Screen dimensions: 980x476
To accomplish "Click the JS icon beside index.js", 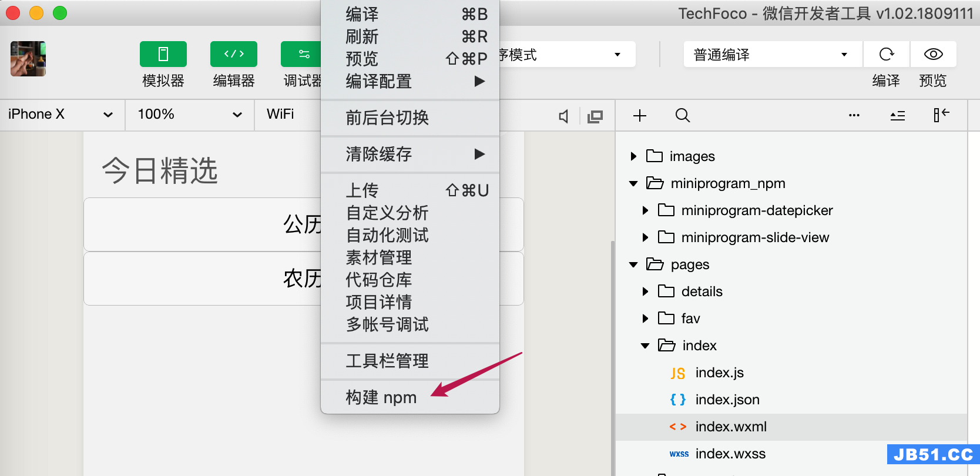I will click(677, 373).
